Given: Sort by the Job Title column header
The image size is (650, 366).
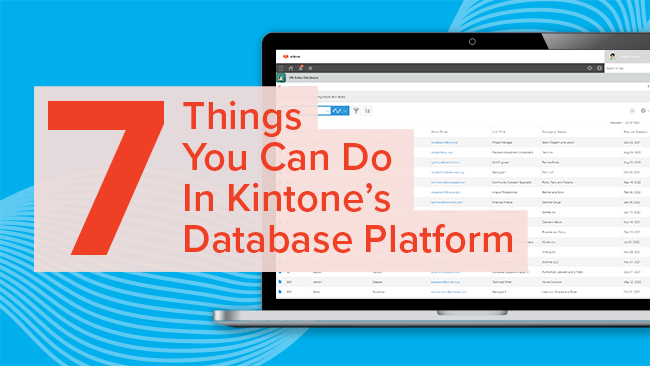Looking at the screenshot, I should pos(499,132).
